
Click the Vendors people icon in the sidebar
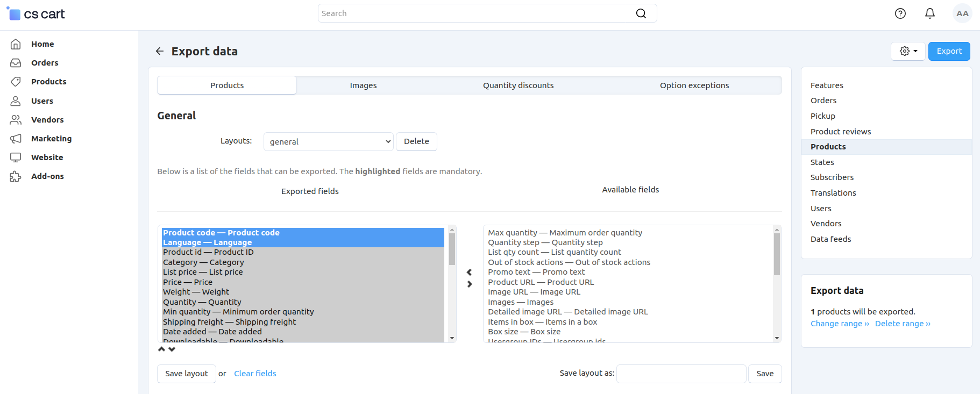pos(16,120)
